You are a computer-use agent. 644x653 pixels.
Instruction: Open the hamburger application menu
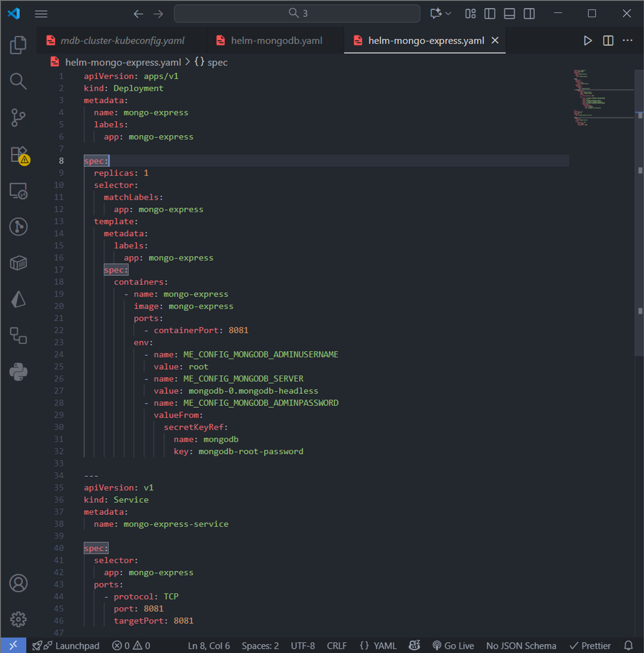41,14
